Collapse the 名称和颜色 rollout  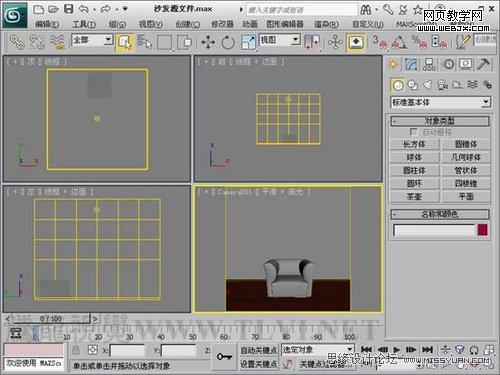tap(440, 214)
